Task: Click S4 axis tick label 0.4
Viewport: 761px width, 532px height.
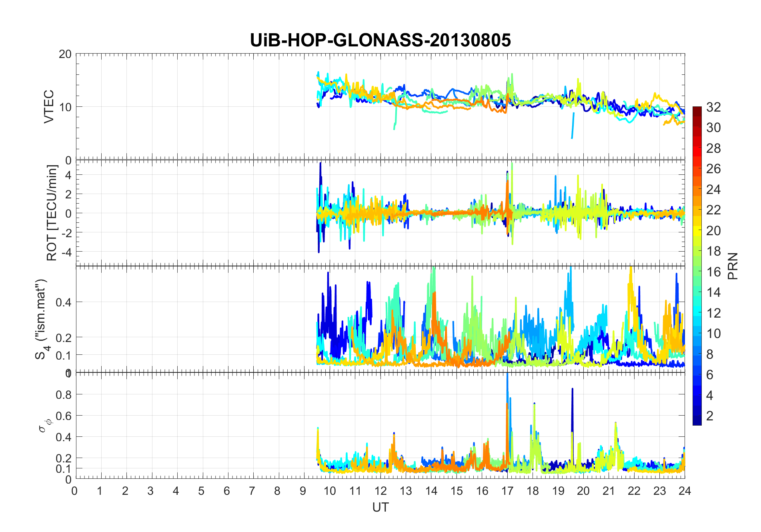Action: [64, 302]
